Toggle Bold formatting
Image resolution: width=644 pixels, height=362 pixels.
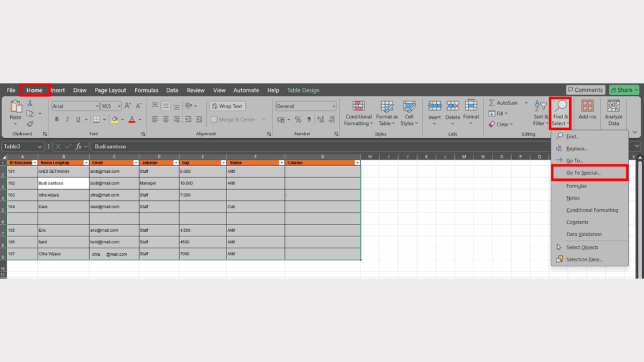57,119
